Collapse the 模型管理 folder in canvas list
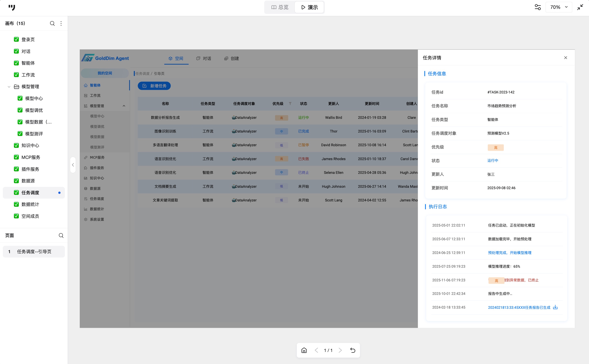 9,87
